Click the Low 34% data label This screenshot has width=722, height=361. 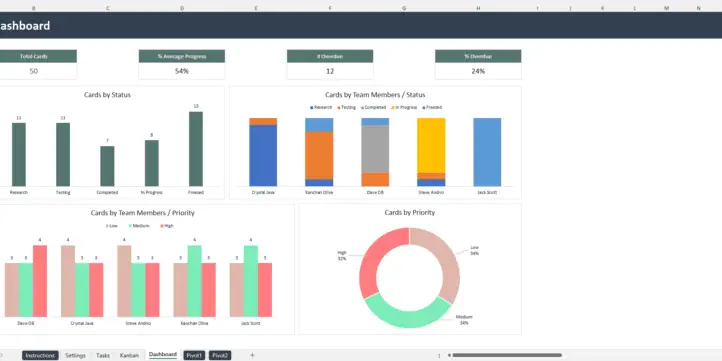[x=474, y=250]
